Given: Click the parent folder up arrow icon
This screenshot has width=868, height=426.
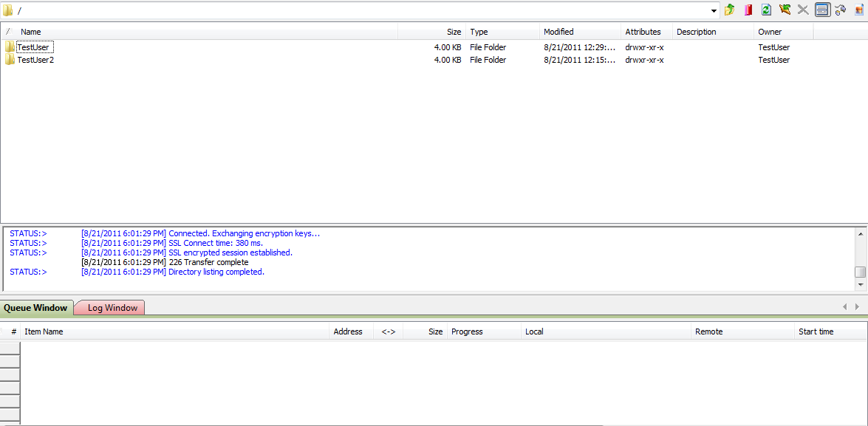Looking at the screenshot, I should pos(730,10).
